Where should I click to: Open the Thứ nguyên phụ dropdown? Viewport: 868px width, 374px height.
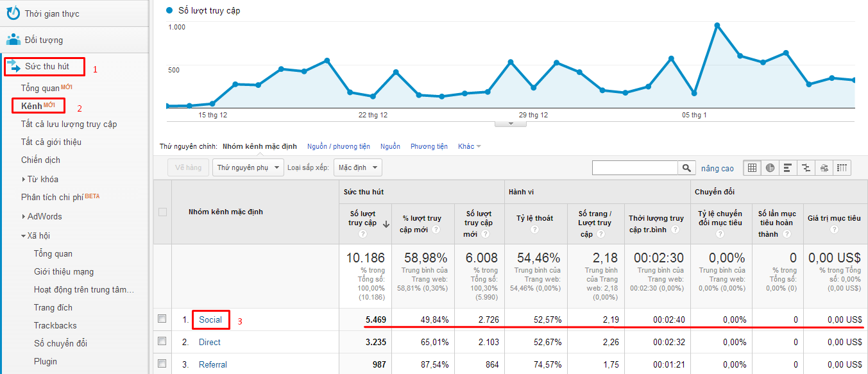point(248,168)
